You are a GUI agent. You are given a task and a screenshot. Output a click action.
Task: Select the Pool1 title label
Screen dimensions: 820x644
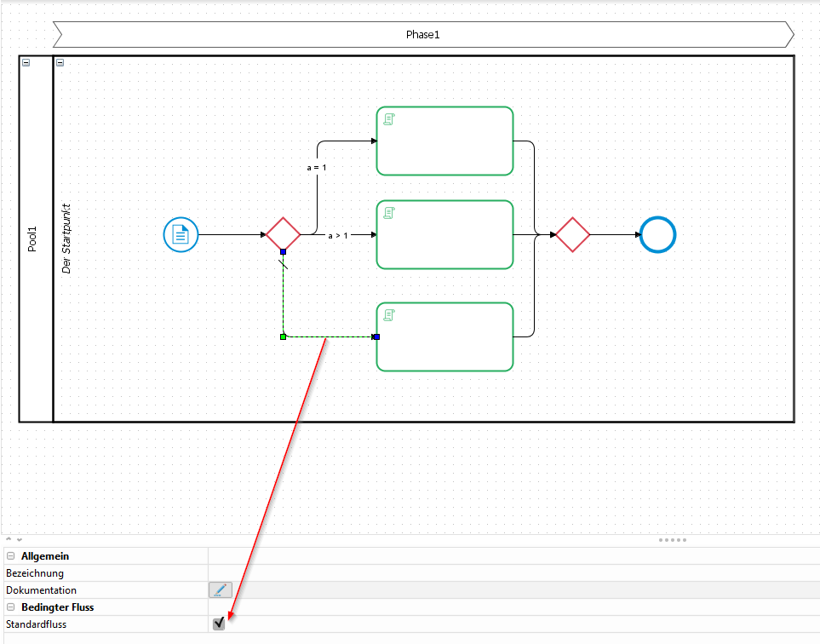click(x=34, y=239)
